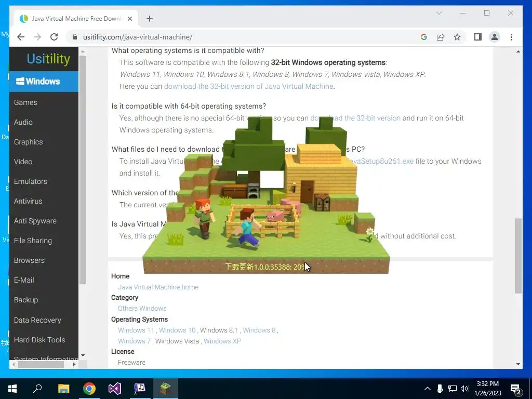Click the Minecraft launcher update progress text
This screenshot has width=532, height=399.
click(x=265, y=267)
